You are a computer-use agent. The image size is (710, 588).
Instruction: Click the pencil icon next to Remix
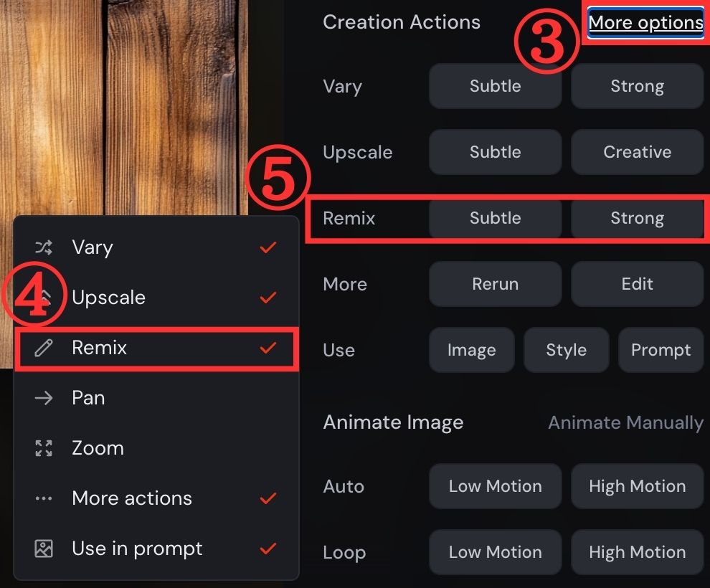point(44,348)
